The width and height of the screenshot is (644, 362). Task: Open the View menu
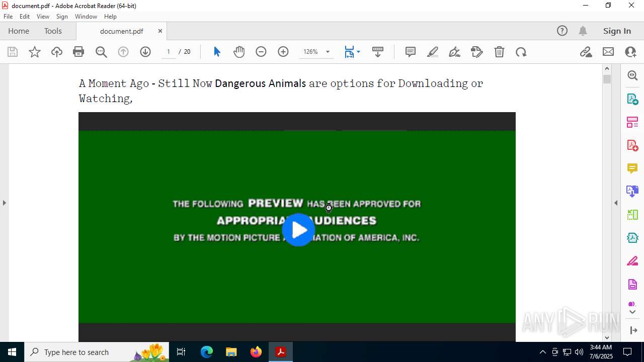pyautogui.click(x=43, y=17)
